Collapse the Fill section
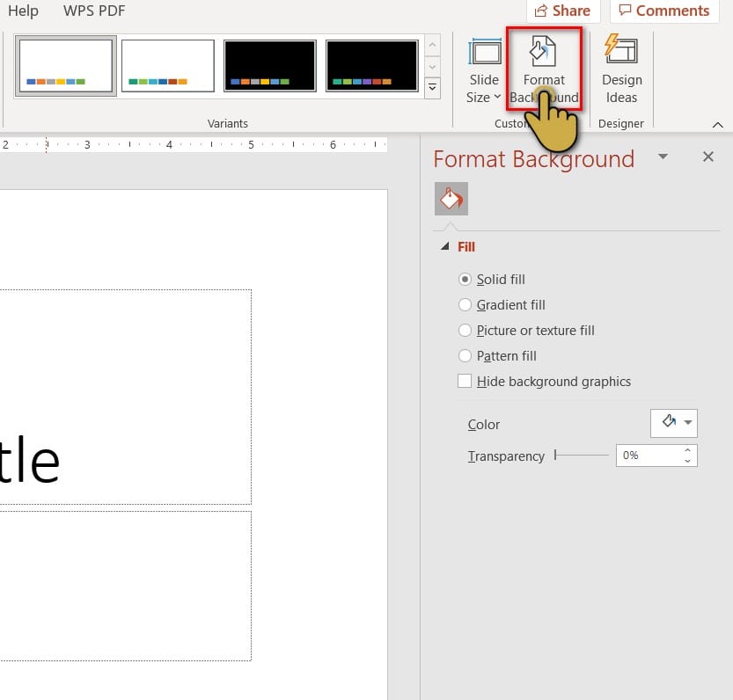This screenshot has width=733, height=700. pyautogui.click(x=445, y=247)
